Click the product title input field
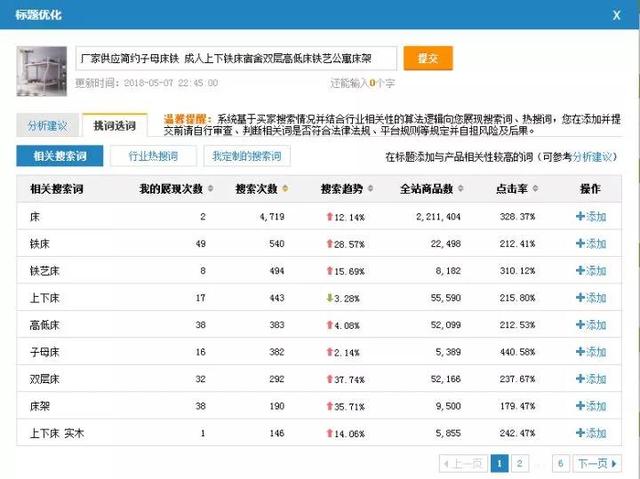Image resolution: width=640 pixels, height=479 pixels. (236, 59)
